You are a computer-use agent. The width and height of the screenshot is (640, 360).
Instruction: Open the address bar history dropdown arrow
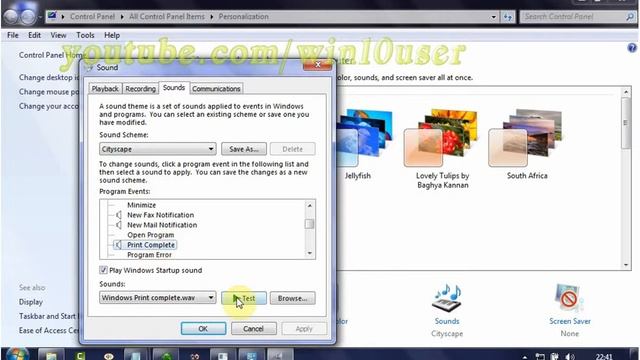click(x=493, y=17)
